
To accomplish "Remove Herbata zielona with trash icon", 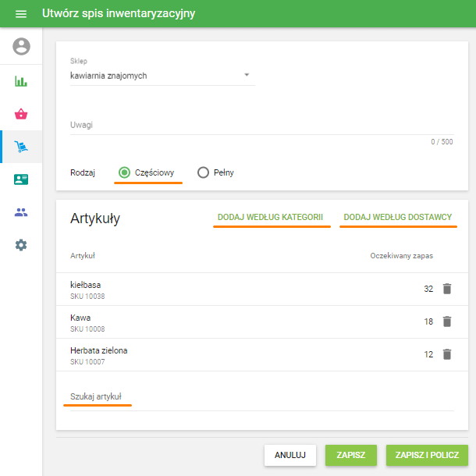I will tap(446, 354).
